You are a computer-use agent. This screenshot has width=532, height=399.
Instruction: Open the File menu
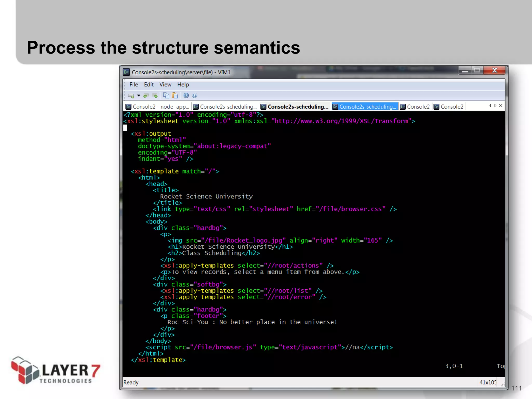[x=134, y=85]
